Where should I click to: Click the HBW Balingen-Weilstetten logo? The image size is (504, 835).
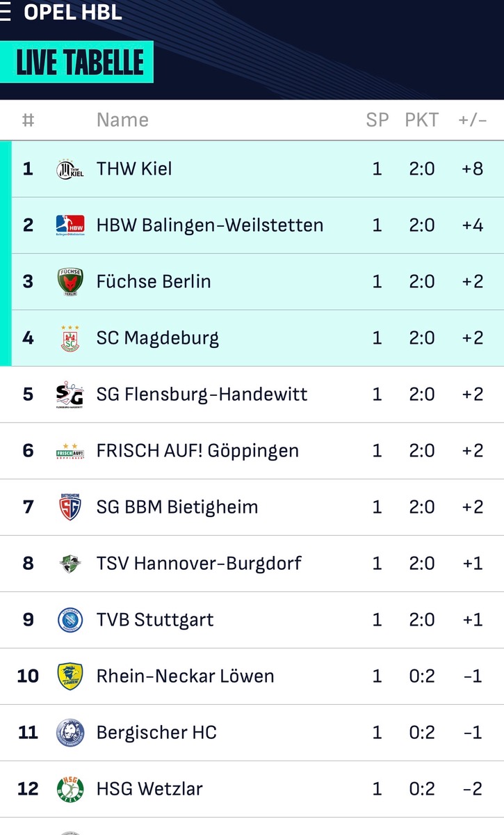(x=70, y=225)
